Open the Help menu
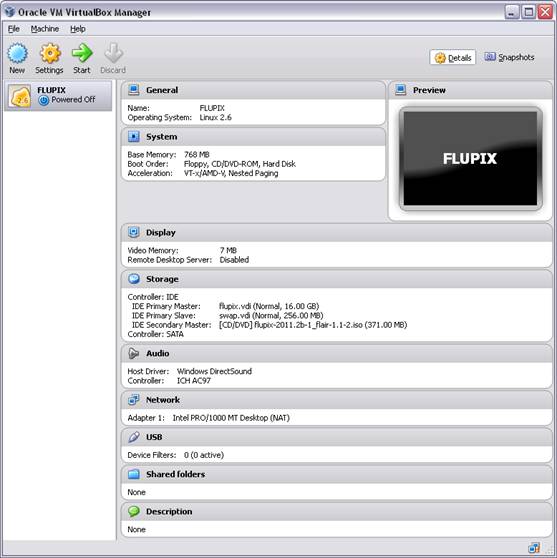The height and width of the screenshot is (558, 557). point(78,29)
